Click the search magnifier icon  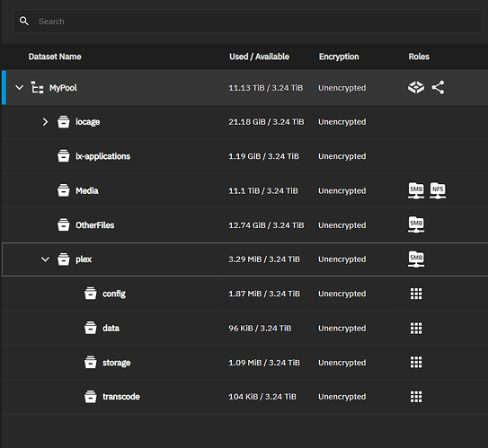[24, 22]
